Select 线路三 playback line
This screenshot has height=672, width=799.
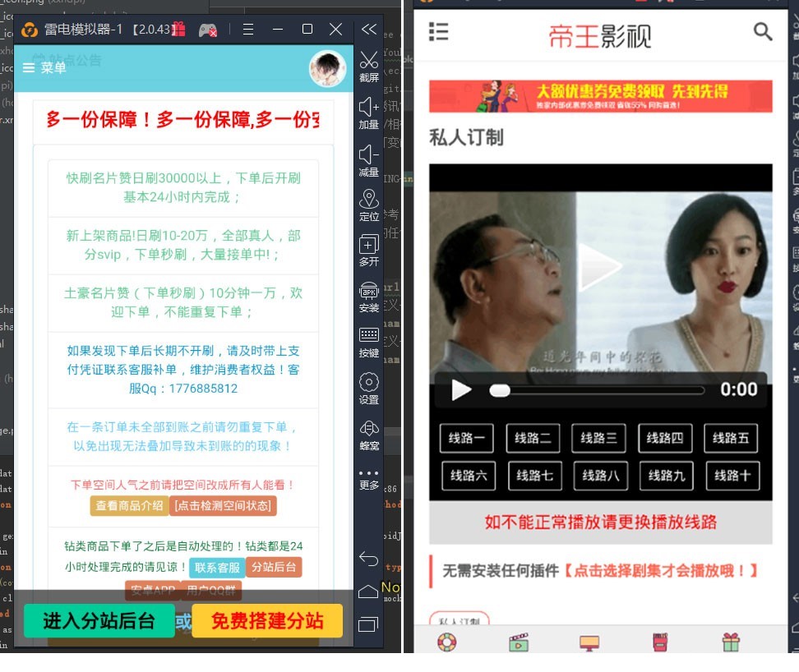click(598, 438)
